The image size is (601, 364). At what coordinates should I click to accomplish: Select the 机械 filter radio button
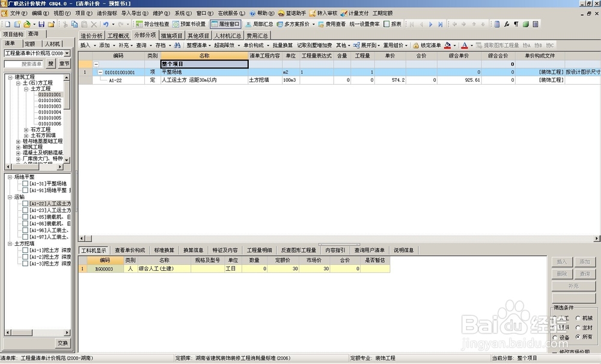coord(578,318)
